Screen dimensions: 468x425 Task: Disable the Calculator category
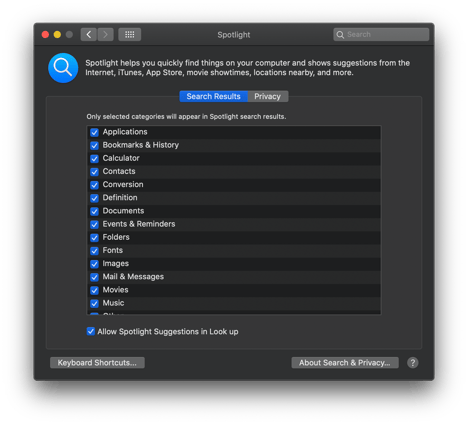[94, 159]
